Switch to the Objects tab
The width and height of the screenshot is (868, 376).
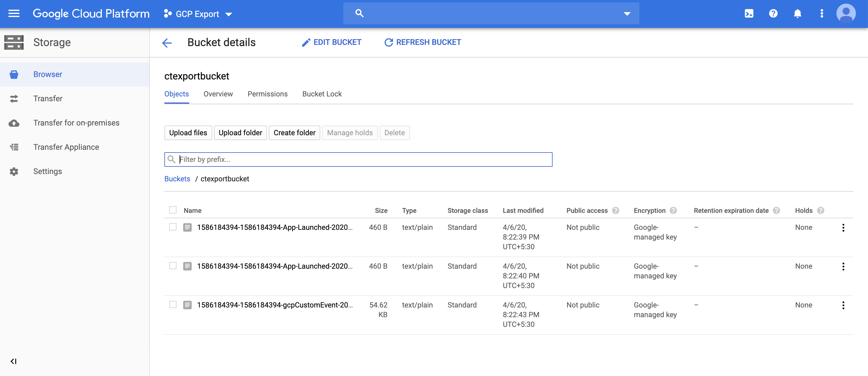click(x=177, y=94)
